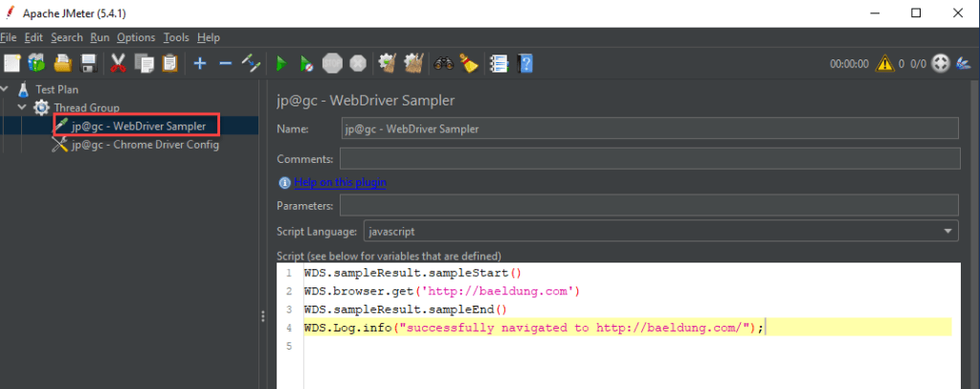Image resolution: width=980 pixels, height=389 pixels.
Task: Open the Options menu
Action: coord(136,37)
